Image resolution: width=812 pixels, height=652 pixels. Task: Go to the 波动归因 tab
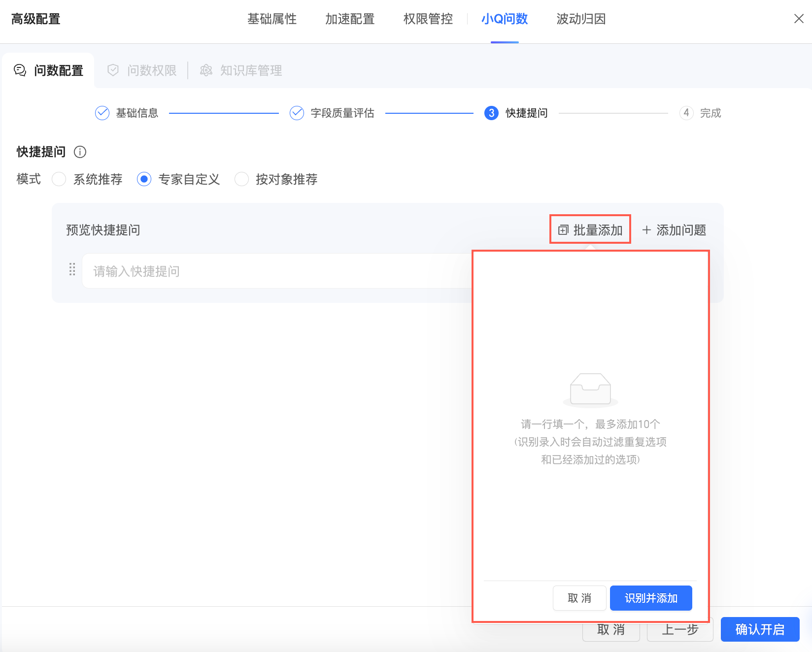pos(581,19)
